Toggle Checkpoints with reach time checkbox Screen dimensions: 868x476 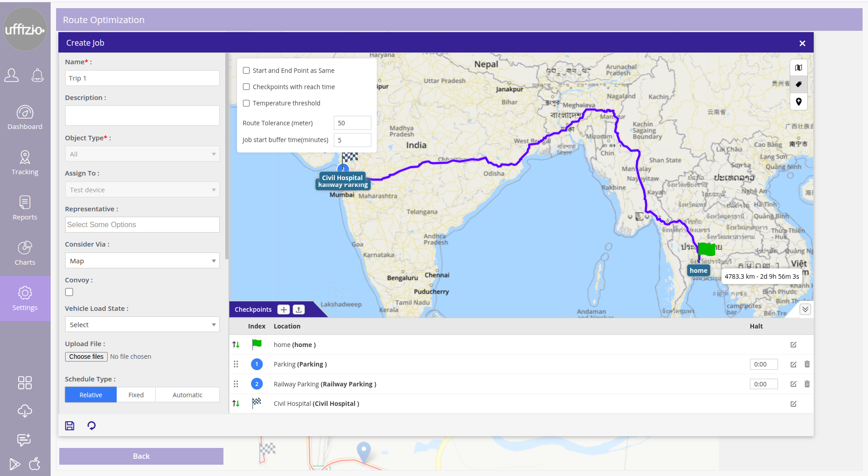click(247, 87)
